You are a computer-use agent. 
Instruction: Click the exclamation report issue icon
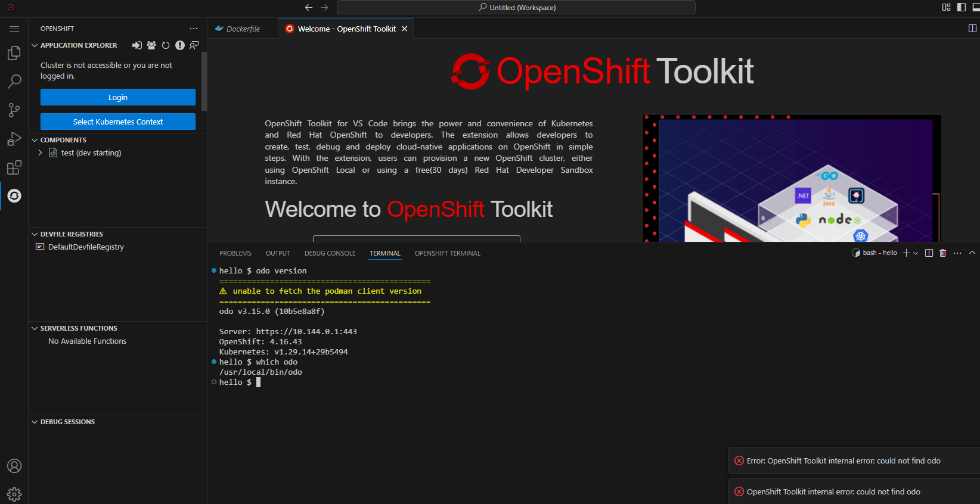[x=180, y=45]
